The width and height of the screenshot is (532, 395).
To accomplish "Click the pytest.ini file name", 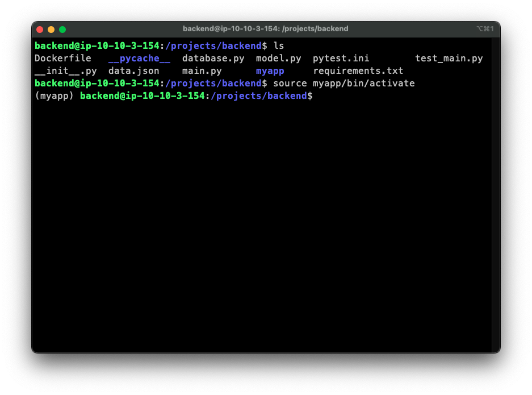I will pyautogui.click(x=341, y=59).
